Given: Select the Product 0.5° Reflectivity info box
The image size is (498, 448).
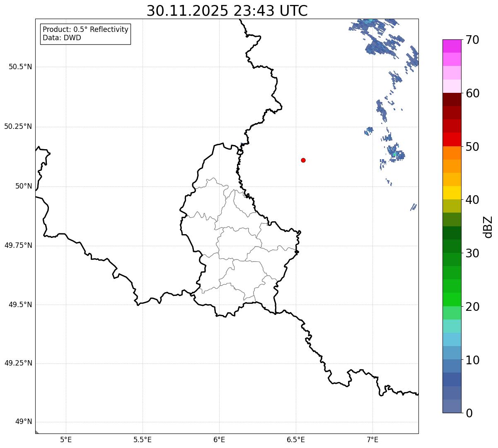Looking at the screenshot, I should (85, 34).
